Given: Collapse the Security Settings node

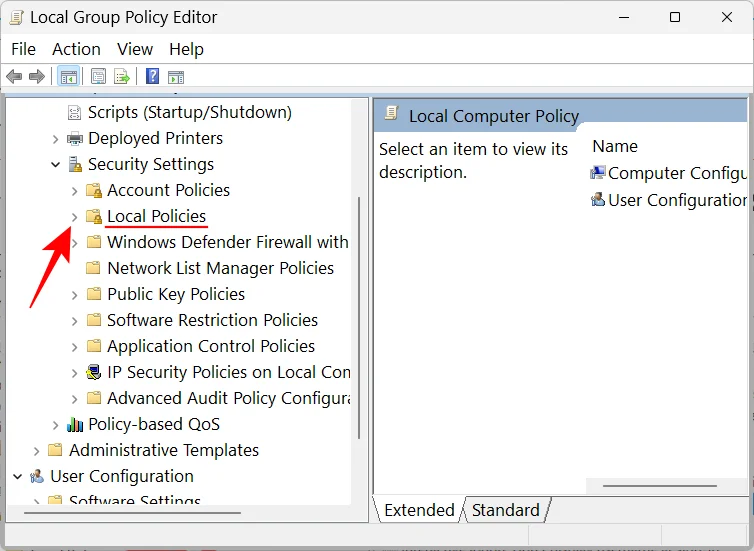Looking at the screenshot, I should tap(56, 165).
